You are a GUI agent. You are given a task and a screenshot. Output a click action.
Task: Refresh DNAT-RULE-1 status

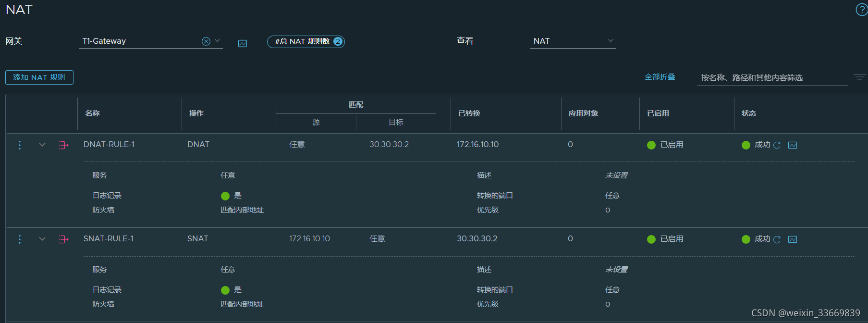[777, 145]
